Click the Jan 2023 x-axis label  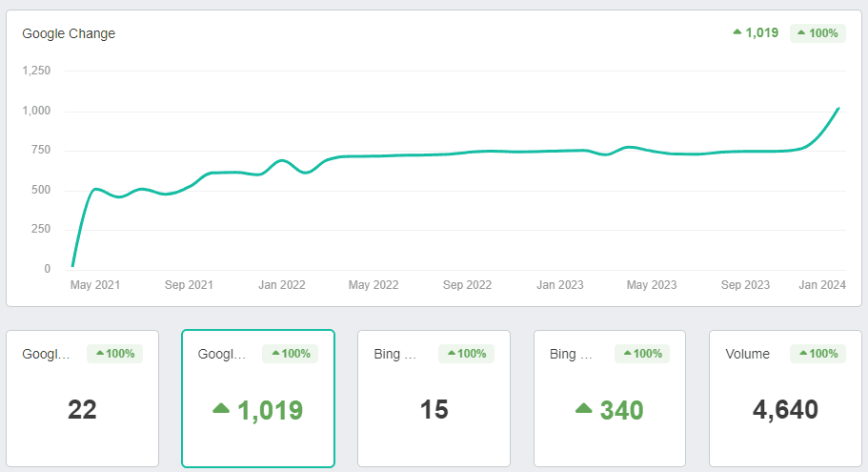(559, 285)
